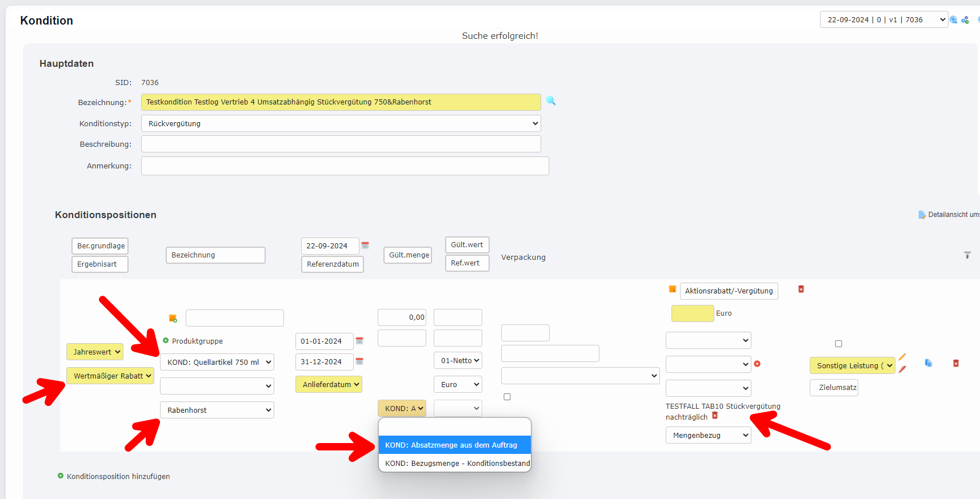The image size is (980, 499).
Task: Open calendar picker next to 31-12-2024
Action: click(359, 361)
